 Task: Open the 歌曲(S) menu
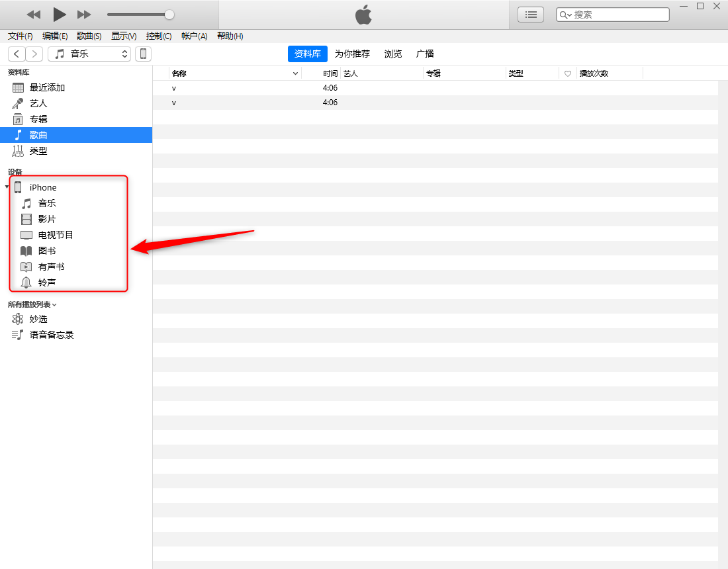pos(89,36)
